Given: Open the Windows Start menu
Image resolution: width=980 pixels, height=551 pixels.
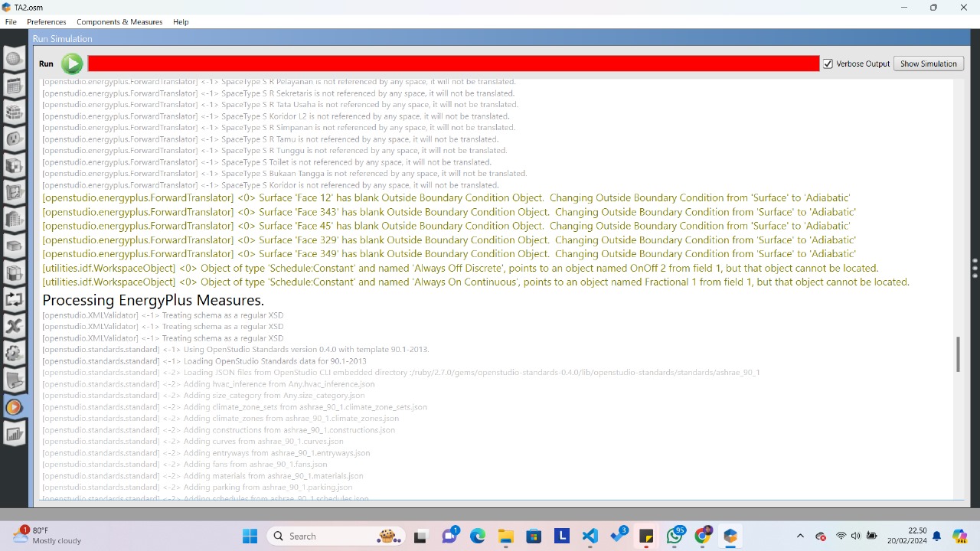Looking at the screenshot, I should point(250,536).
